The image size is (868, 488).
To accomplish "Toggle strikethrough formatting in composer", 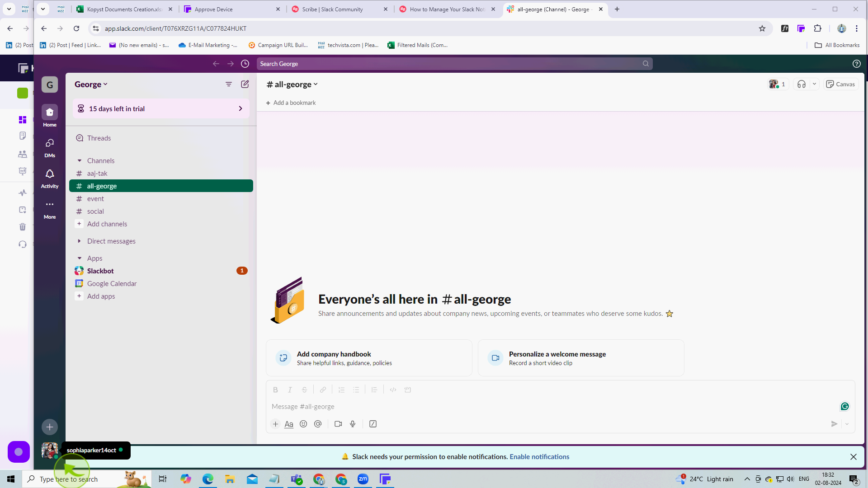I will tap(304, 389).
